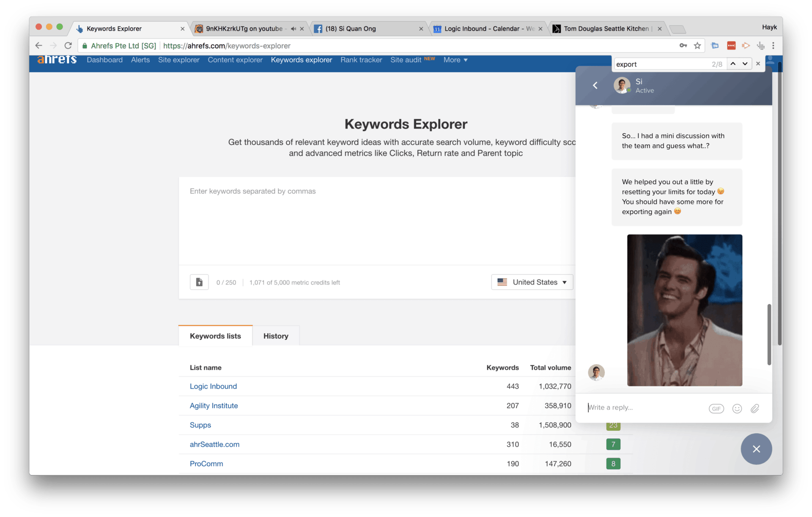
Task: Open the More navigation dropdown
Action: click(x=455, y=60)
